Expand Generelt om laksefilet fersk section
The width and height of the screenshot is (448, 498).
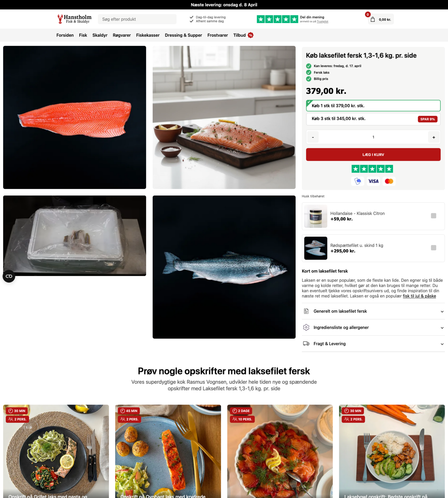(373, 311)
